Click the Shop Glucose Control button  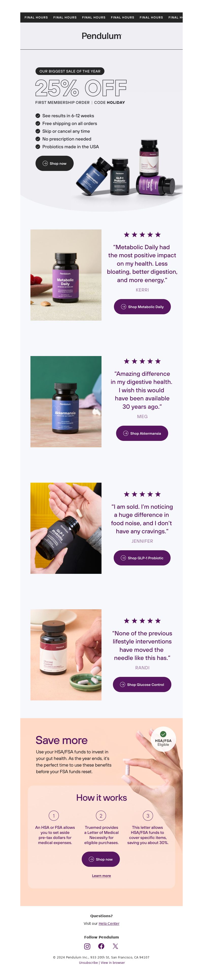pyautogui.click(x=142, y=684)
